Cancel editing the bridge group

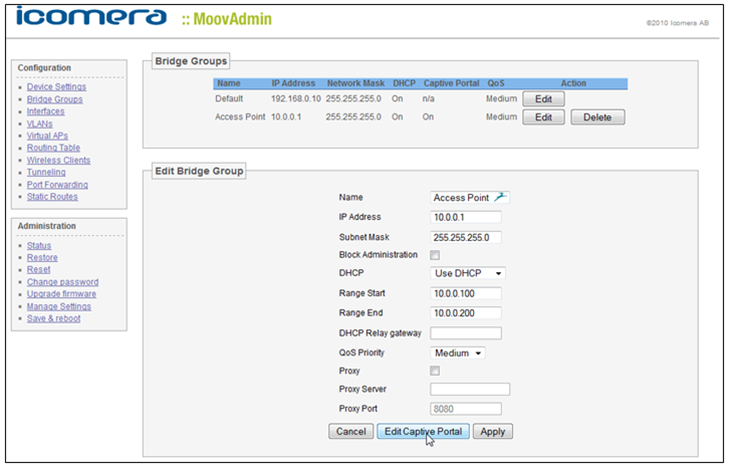[x=351, y=432]
